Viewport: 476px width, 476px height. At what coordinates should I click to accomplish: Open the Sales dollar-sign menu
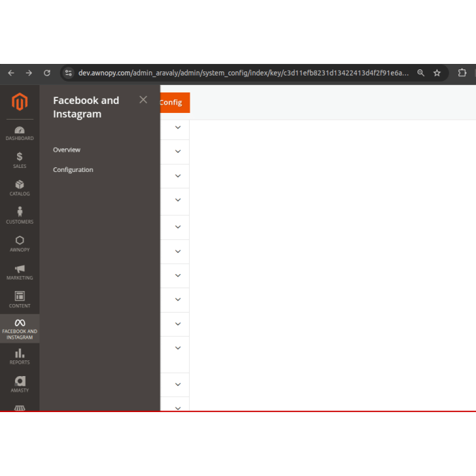pyautogui.click(x=20, y=160)
